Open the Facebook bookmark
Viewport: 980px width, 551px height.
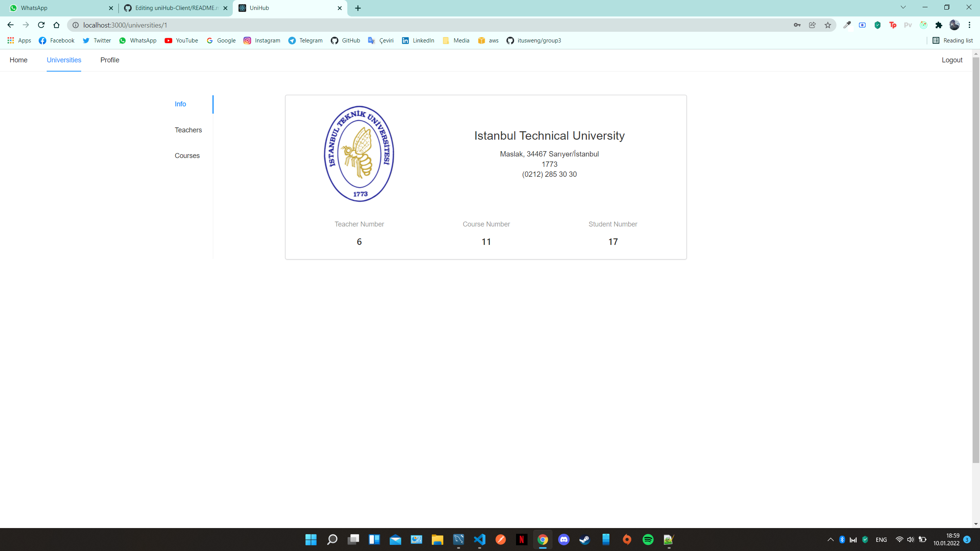(x=56, y=40)
